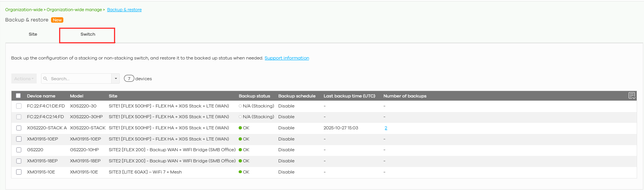The height and width of the screenshot is (190, 644).
Task: Open the Actions dropdown menu
Action: click(24, 79)
